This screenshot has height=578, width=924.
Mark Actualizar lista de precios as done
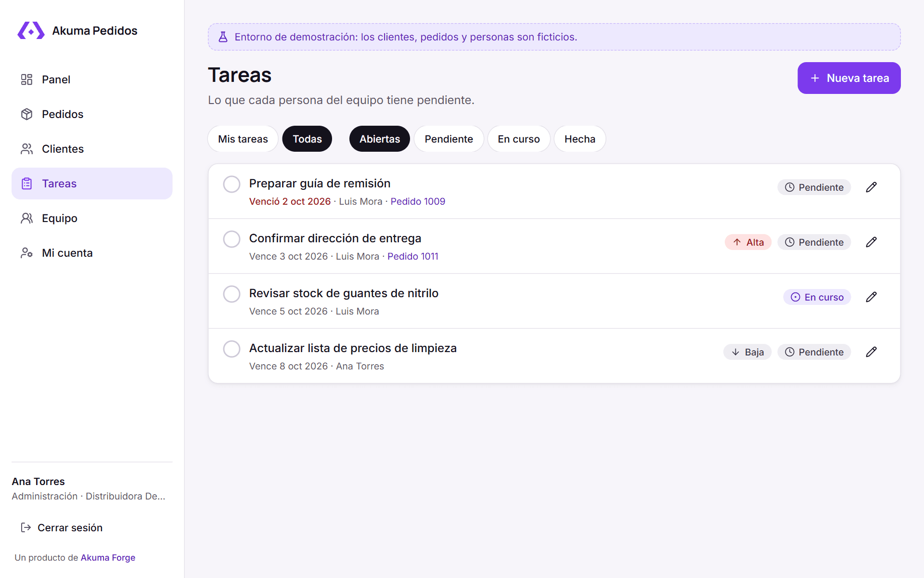231,349
